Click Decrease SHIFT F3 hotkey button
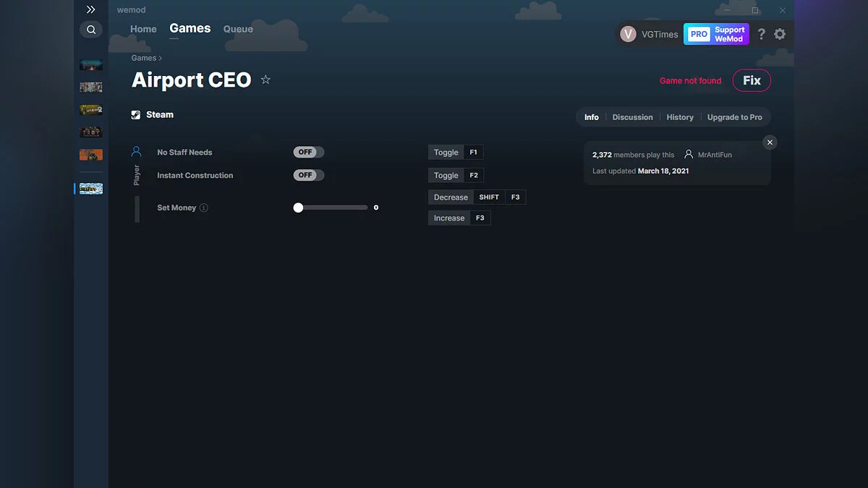This screenshot has height=488, width=868. coord(477,197)
